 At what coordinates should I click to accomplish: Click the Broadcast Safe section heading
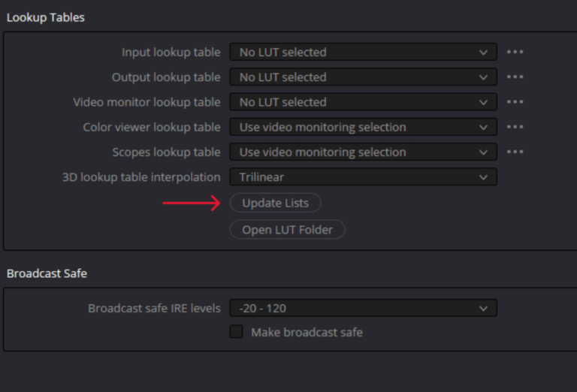point(47,273)
